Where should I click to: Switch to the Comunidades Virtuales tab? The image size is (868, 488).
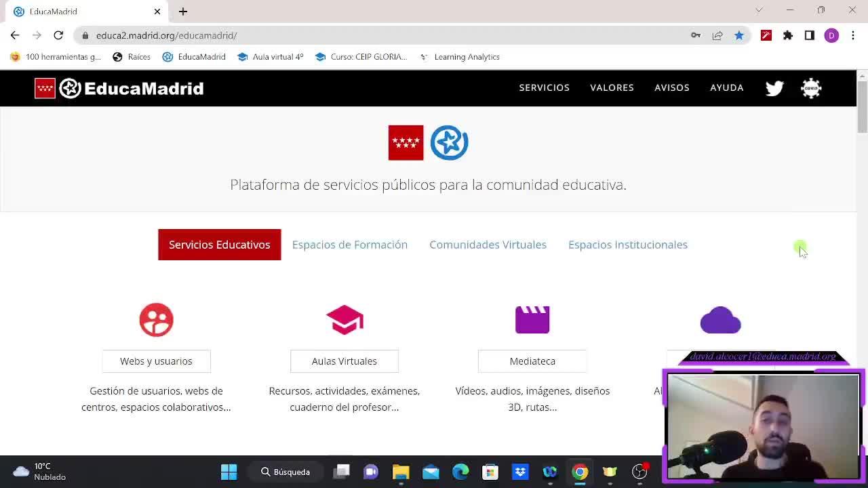488,245
